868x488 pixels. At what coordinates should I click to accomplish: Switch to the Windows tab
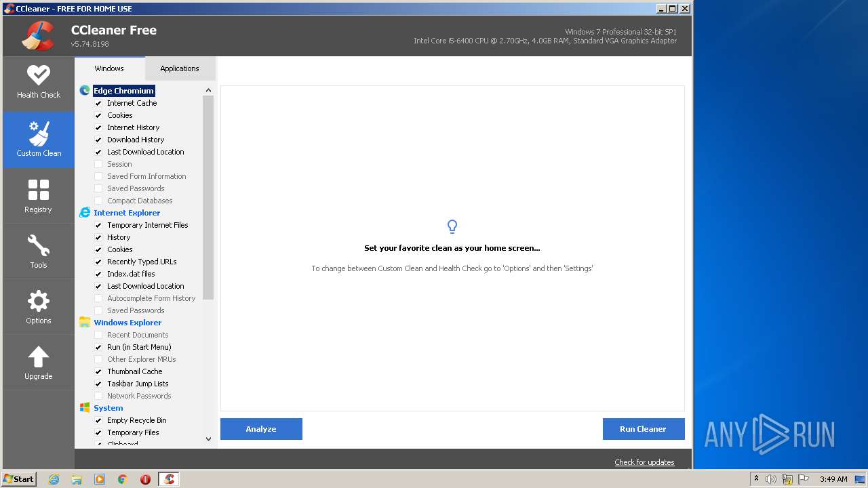[x=109, y=68]
